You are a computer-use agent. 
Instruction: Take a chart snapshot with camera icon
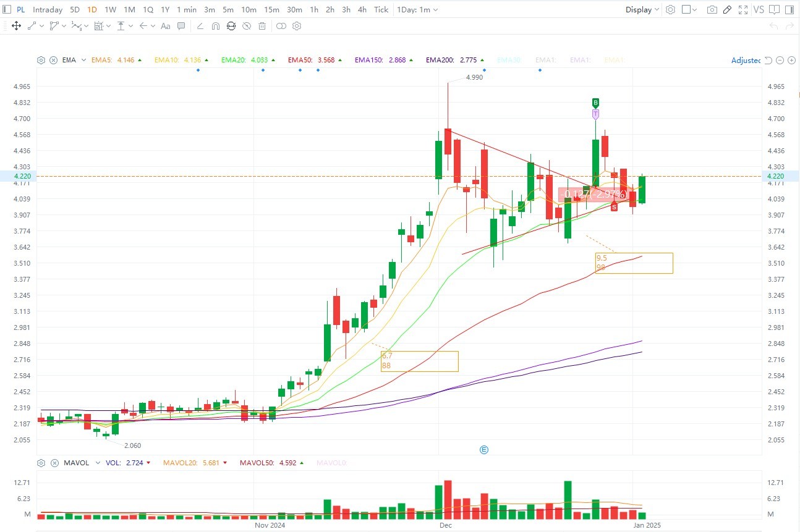click(x=712, y=9)
